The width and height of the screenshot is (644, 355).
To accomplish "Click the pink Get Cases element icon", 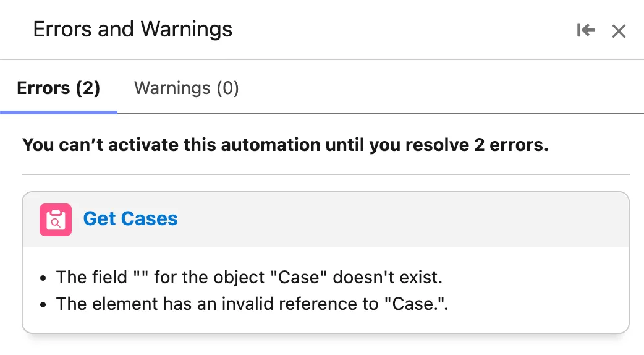I will (56, 220).
